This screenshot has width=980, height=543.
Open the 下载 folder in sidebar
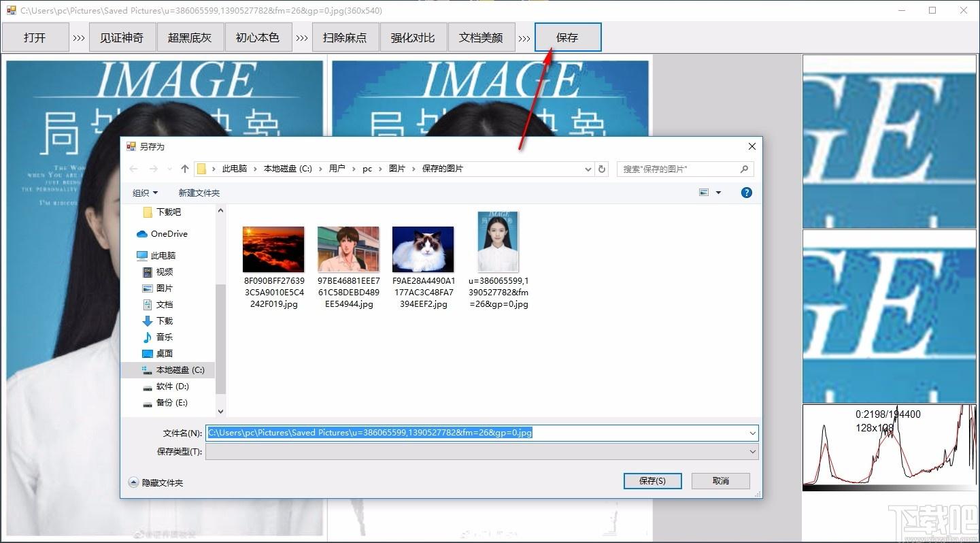[x=158, y=321]
